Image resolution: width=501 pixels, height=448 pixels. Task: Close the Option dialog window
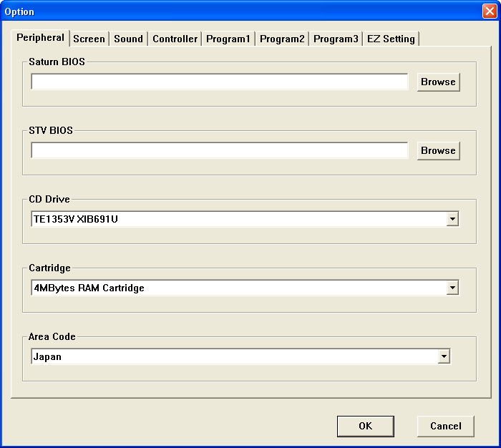pyautogui.click(x=489, y=11)
